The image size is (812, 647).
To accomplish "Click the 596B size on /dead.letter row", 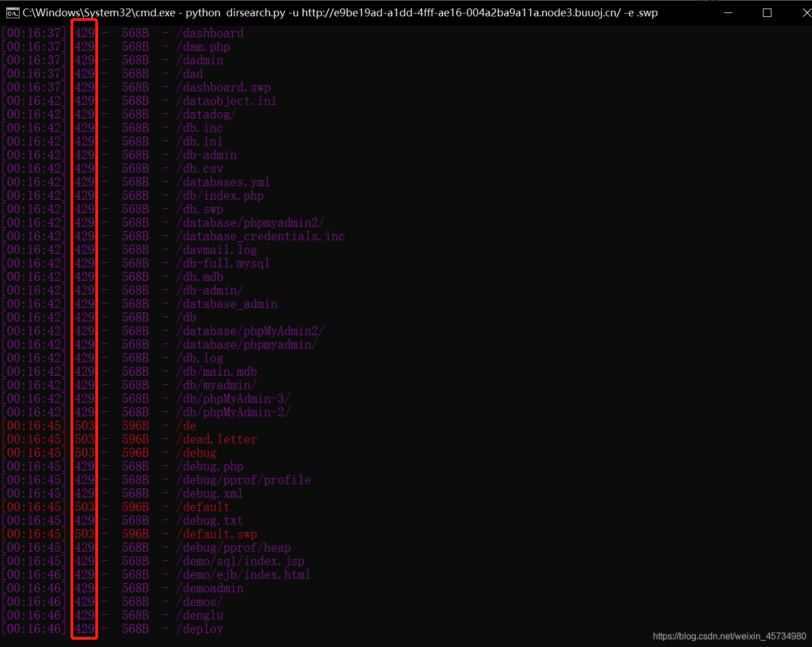I will tap(135, 439).
